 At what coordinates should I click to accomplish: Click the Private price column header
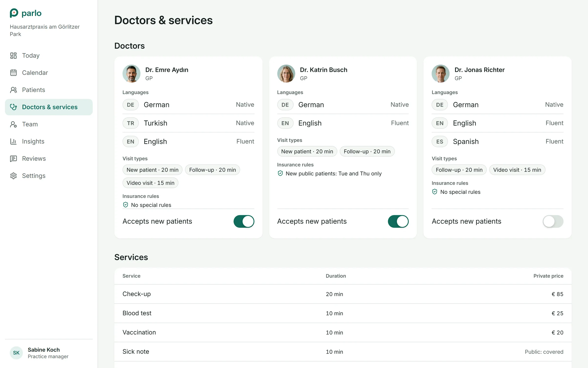pyautogui.click(x=548, y=276)
